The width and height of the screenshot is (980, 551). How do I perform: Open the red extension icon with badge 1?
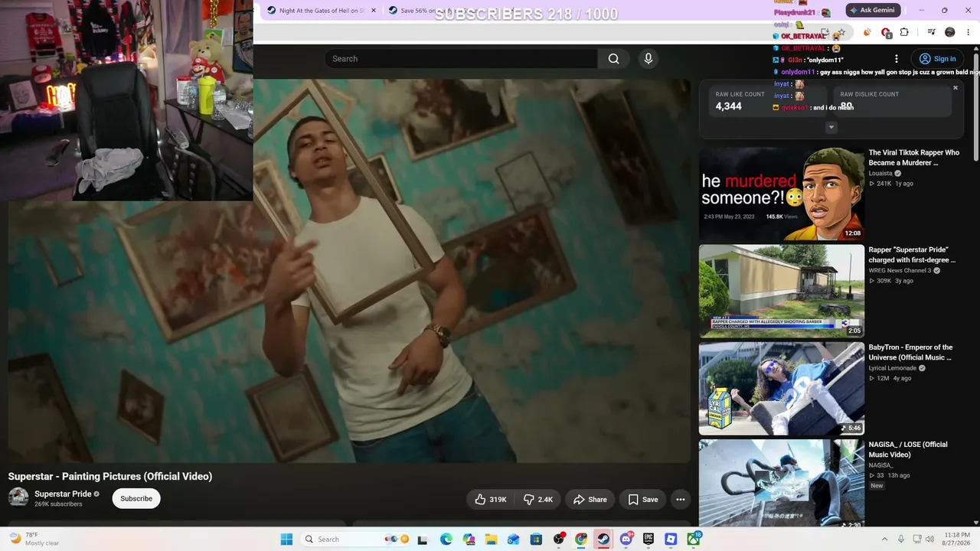pyautogui.click(x=886, y=32)
